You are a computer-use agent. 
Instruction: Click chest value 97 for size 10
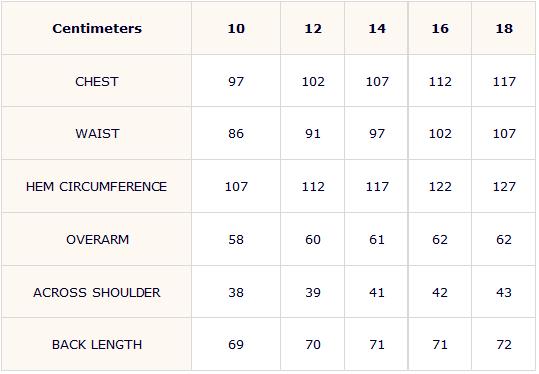click(x=236, y=81)
